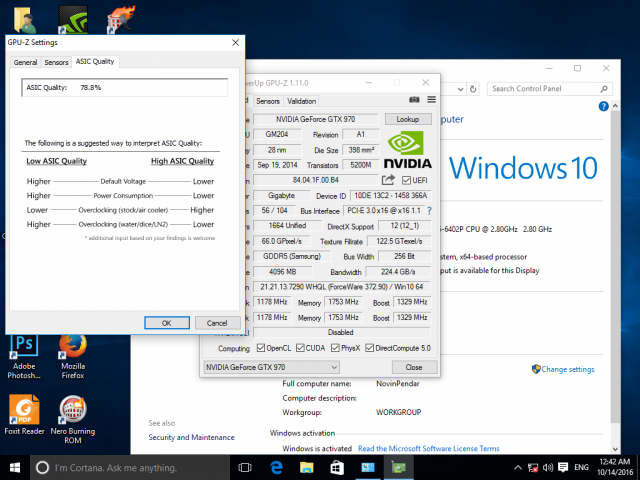The width and height of the screenshot is (640, 480).
Task: Click the BIOS share/export arrow icon
Action: tap(389, 179)
